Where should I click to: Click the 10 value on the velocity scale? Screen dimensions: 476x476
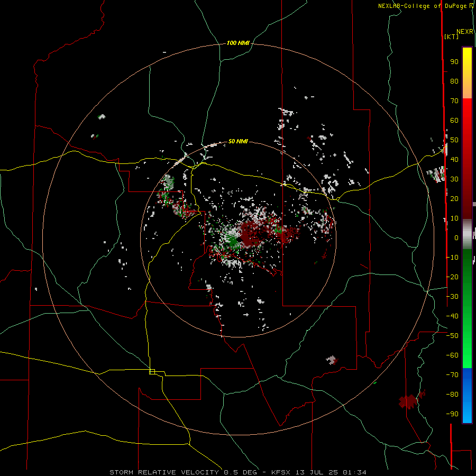pyautogui.click(x=454, y=218)
